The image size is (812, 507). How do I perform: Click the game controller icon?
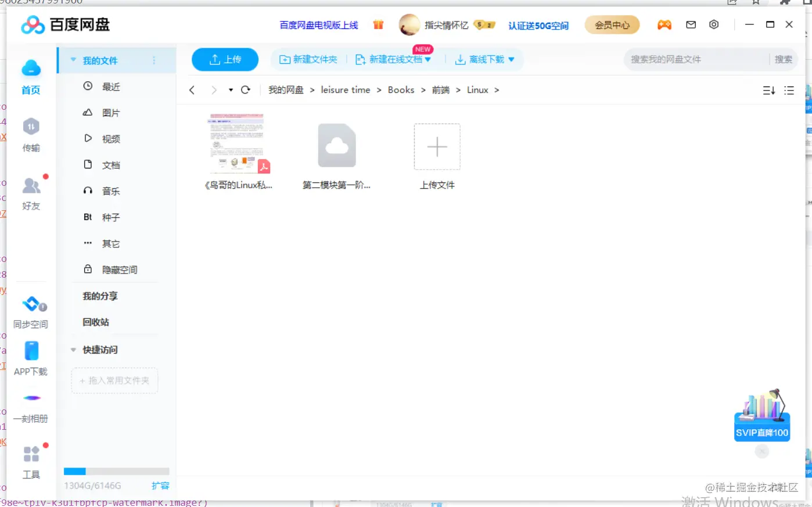click(x=664, y=24)
